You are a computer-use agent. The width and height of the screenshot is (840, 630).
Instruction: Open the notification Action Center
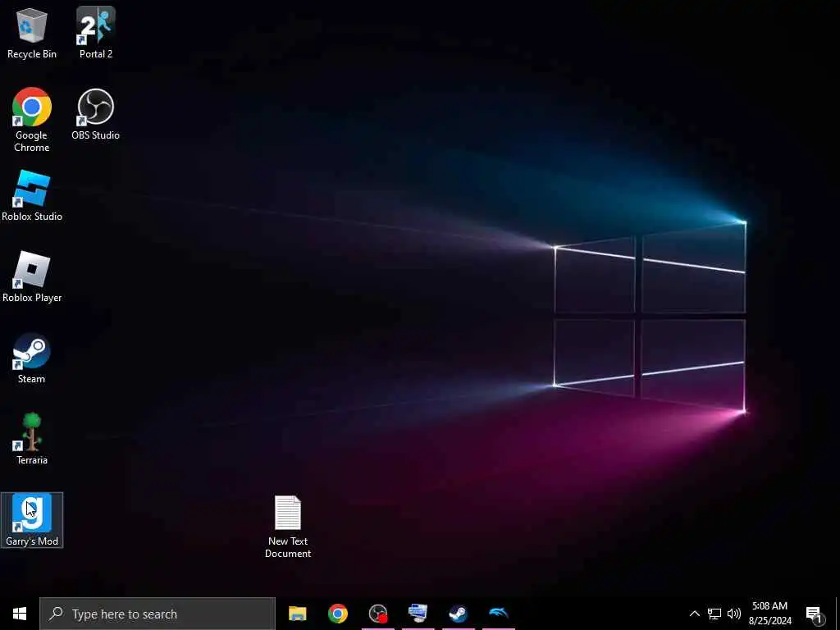pos(815,614)
